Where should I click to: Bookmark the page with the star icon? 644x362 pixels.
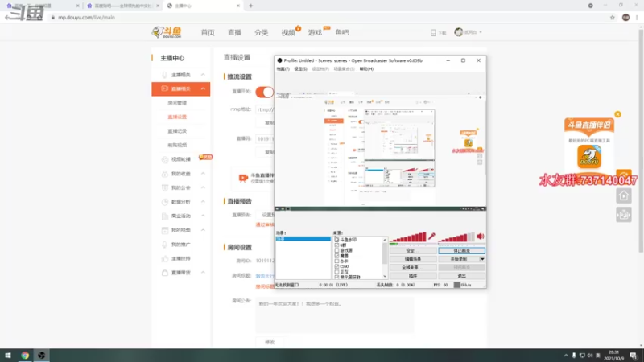click(613, 17)
